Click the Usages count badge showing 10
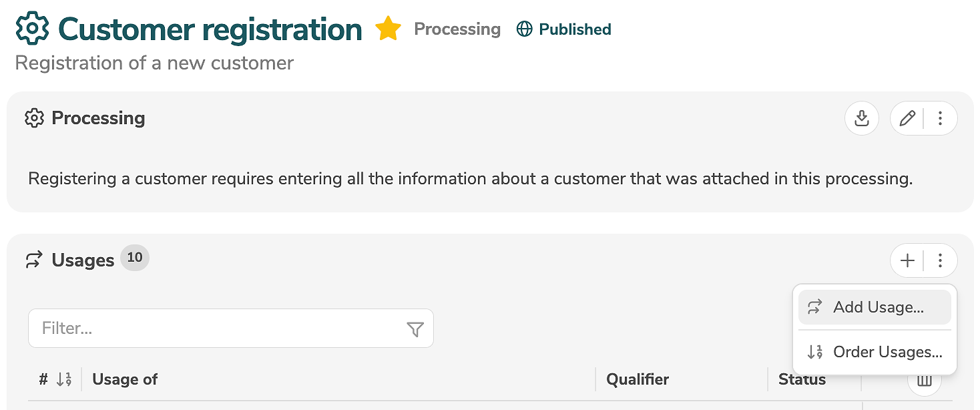 [x=135, y=258]
